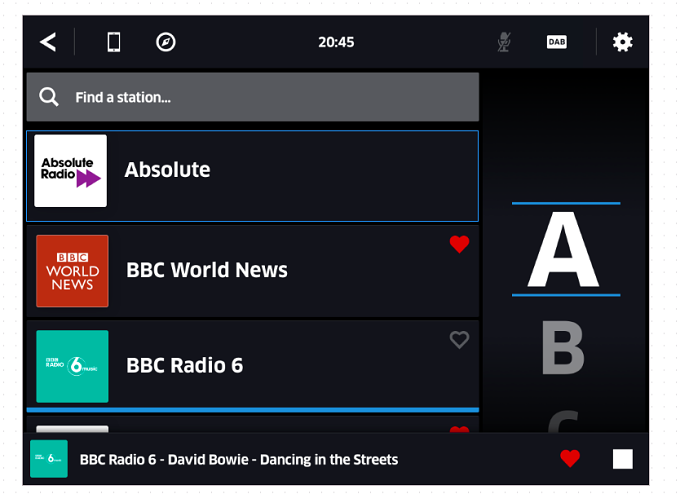
Task: Favorite BBC Radio 6 with outline heart
Action: (459, 340)
